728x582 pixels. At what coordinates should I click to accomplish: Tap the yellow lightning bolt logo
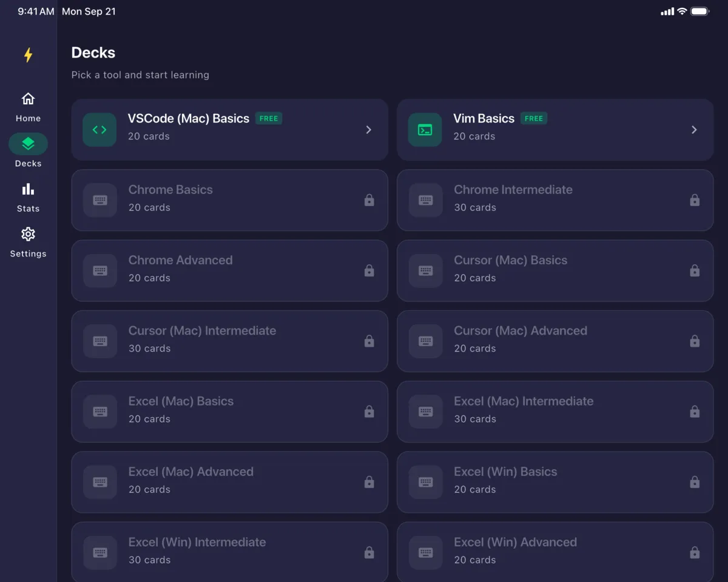pos(28,55)
